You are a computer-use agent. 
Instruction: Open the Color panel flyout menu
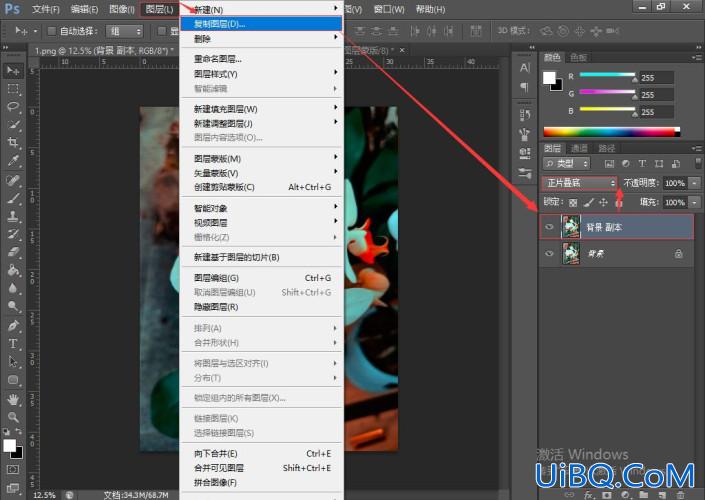(x=697, y=58)
